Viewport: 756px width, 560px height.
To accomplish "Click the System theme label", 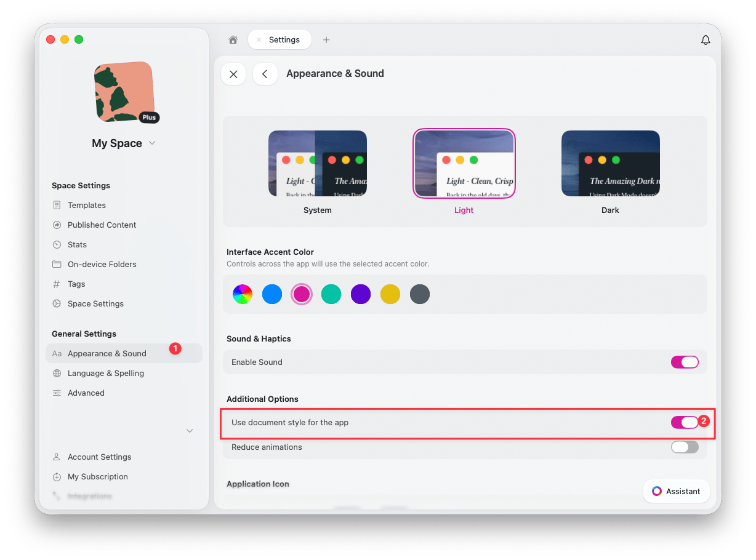I will [318, 210].
